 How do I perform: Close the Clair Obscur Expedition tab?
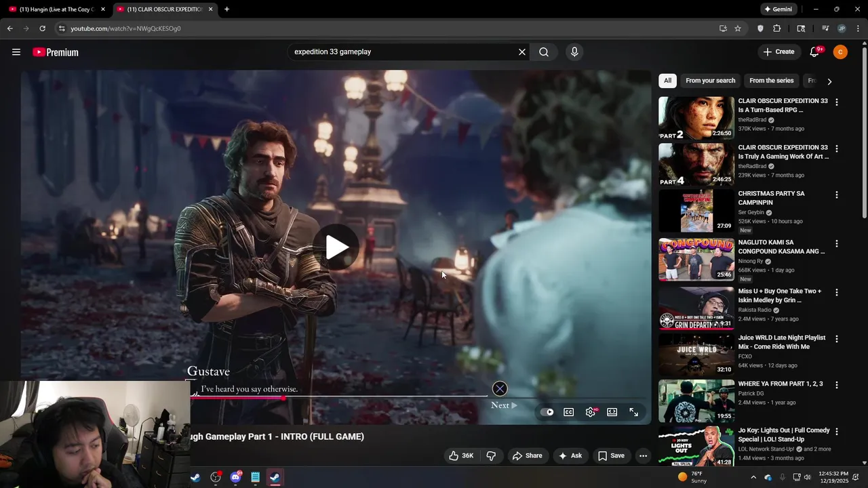pos(211,9)
